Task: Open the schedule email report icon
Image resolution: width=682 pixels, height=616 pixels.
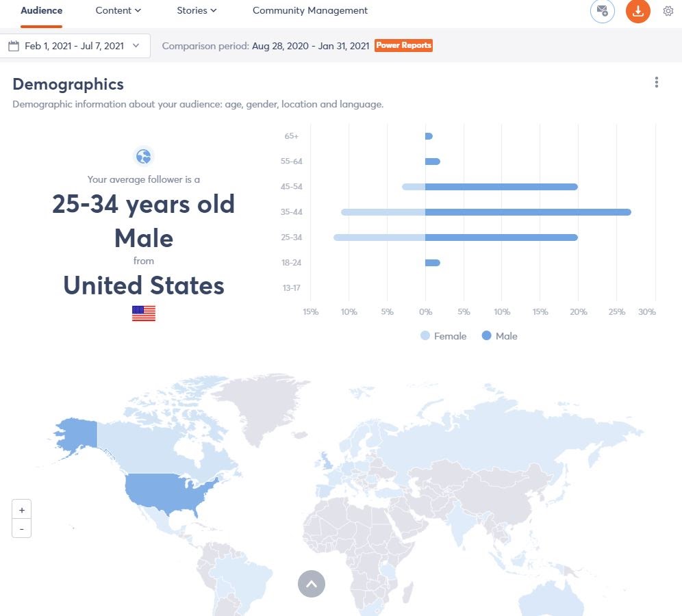Action: 602,11
